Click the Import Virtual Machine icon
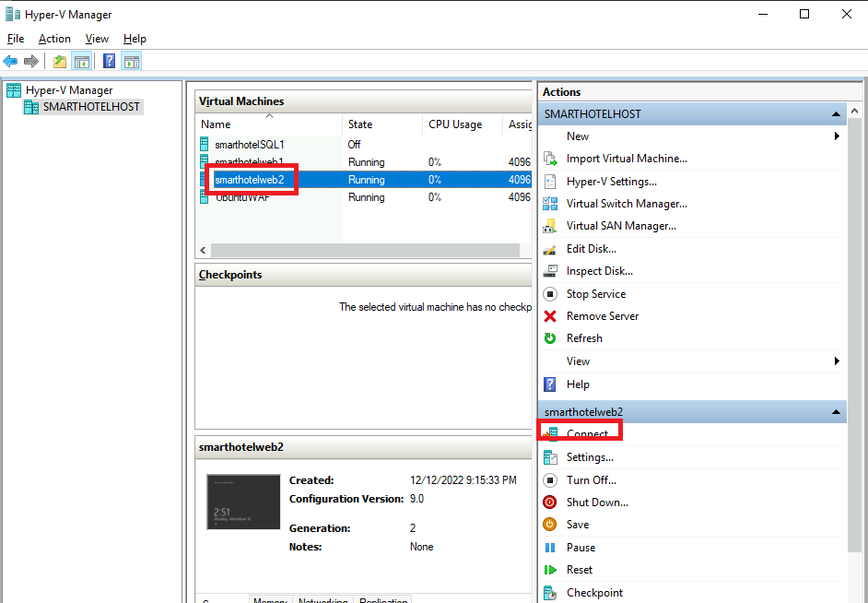The image size is (868, 603). point(550,159)
